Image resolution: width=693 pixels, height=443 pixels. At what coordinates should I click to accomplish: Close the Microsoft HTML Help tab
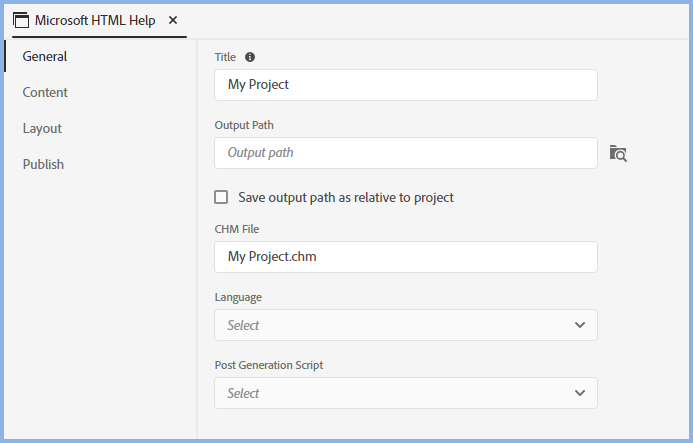point(173,20)
